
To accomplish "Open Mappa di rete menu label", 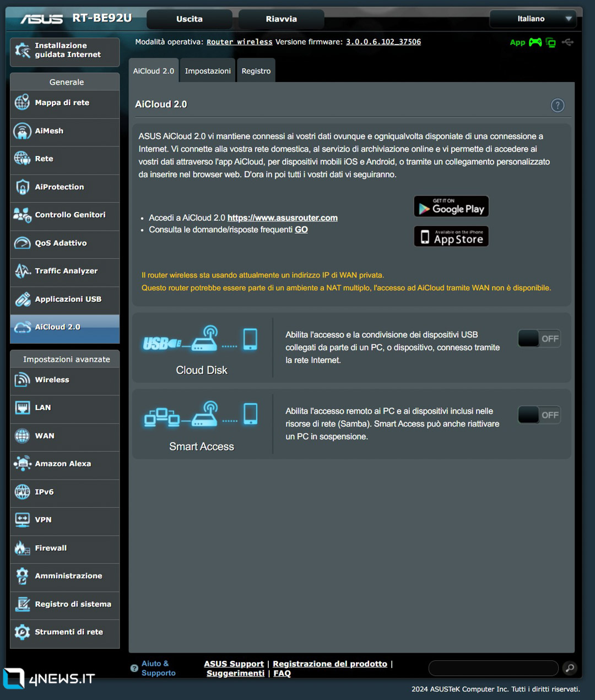I will (62, 102).
